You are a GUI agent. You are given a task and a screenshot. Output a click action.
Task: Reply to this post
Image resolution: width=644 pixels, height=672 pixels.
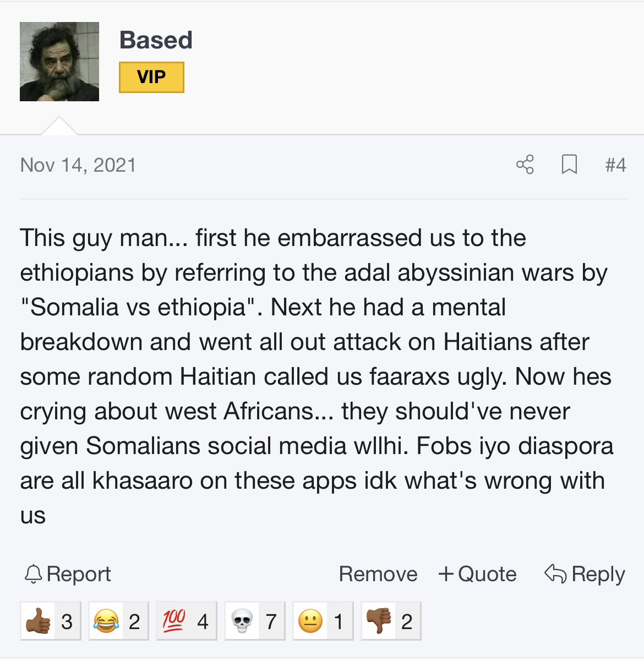[585, 574]
